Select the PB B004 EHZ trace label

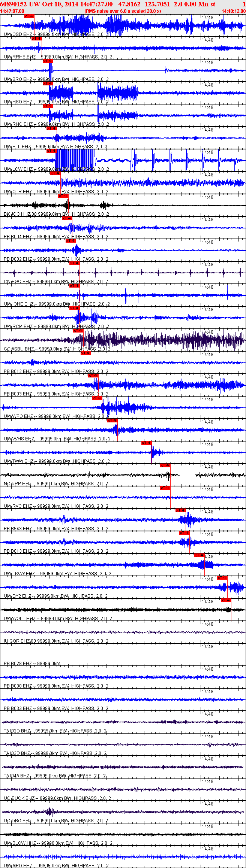(56, 237)
